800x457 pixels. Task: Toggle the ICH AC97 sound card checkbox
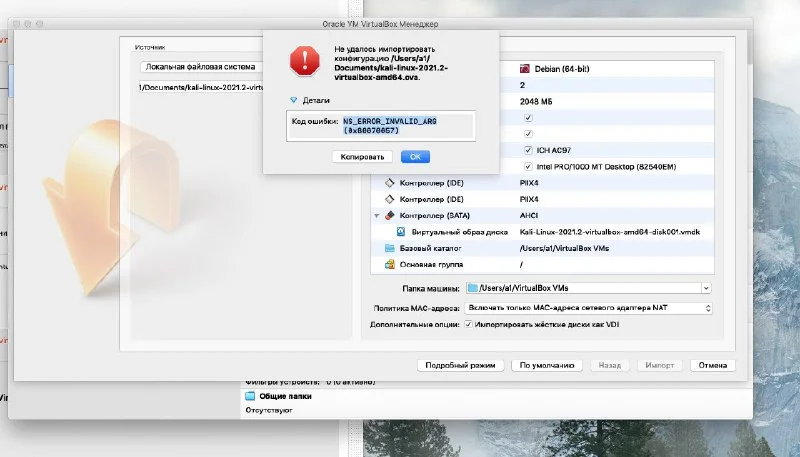point(528,150)
